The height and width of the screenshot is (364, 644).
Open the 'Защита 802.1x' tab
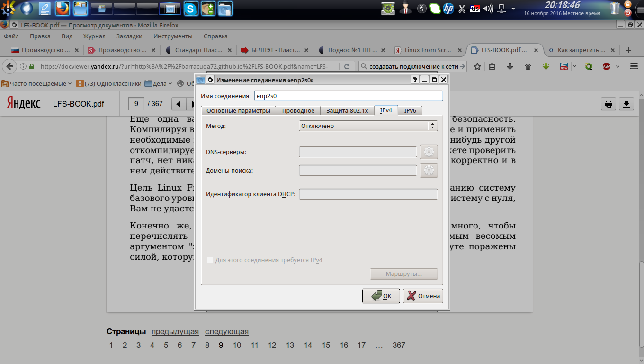(x=347, y=111)
